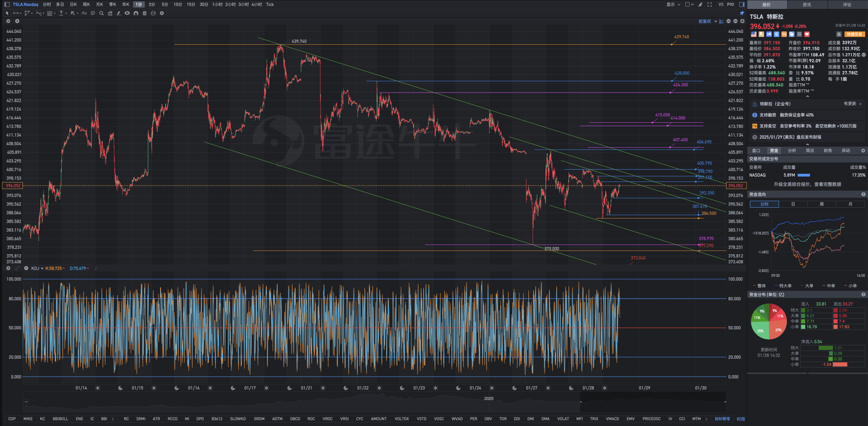Click help icon beside 资金流向
The image size is (868, 426).
864,195
